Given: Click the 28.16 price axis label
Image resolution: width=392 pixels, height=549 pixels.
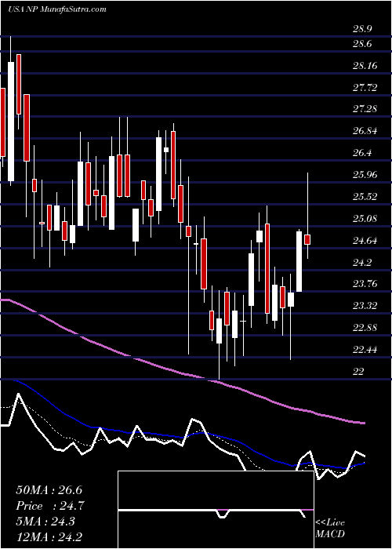Looking at the screenshot, I should point(365,66).
